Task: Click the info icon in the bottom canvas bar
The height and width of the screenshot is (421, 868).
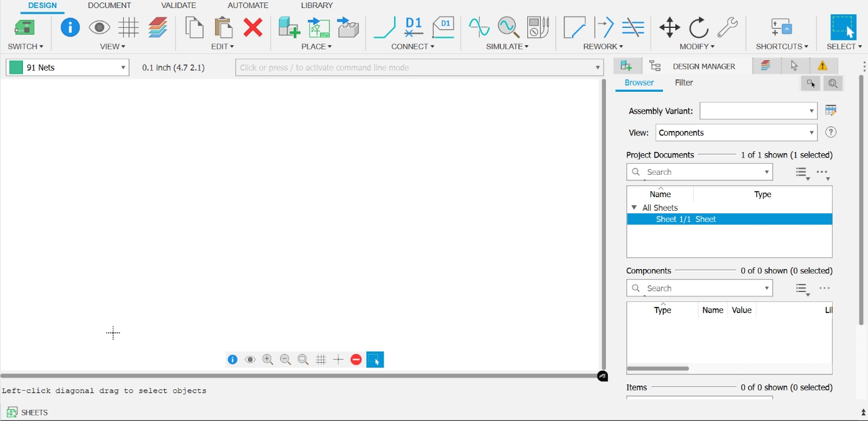Action: (x=232, y=360)
